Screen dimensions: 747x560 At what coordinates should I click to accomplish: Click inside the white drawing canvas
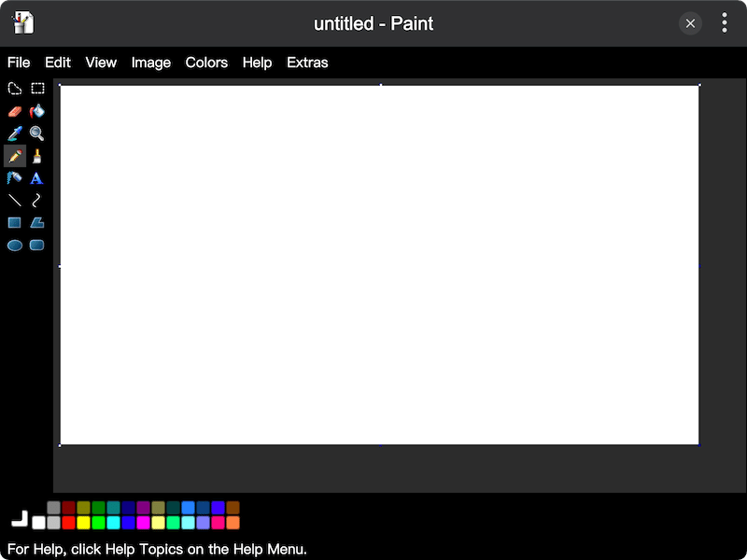click(380, 265)
